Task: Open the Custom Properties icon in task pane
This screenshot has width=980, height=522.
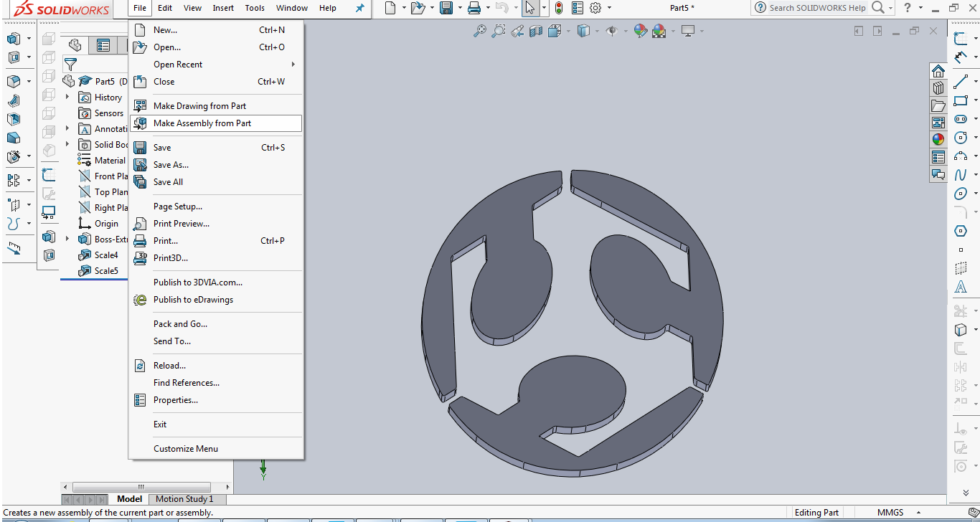Action: pyautogui.click(x=938, y=157)
